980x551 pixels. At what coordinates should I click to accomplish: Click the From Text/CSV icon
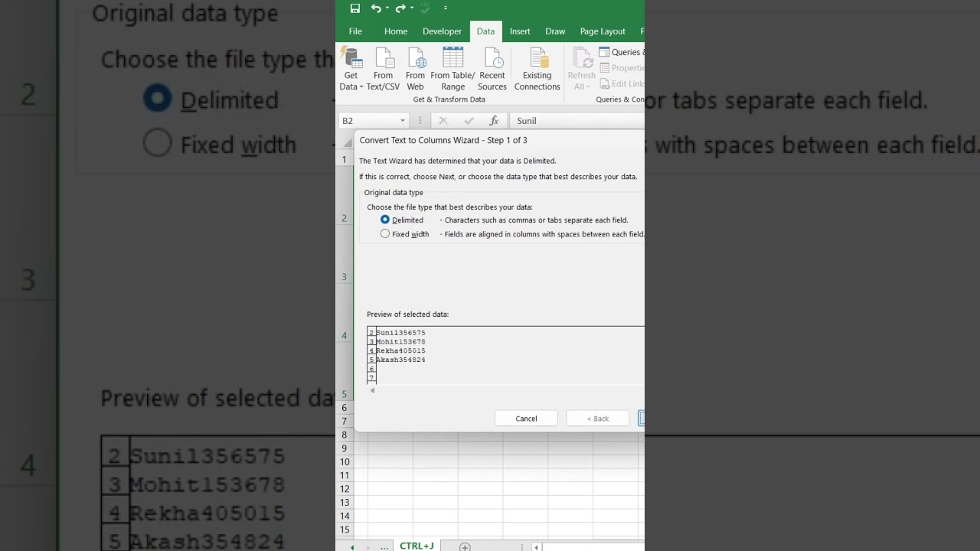[x=383, y=69]
